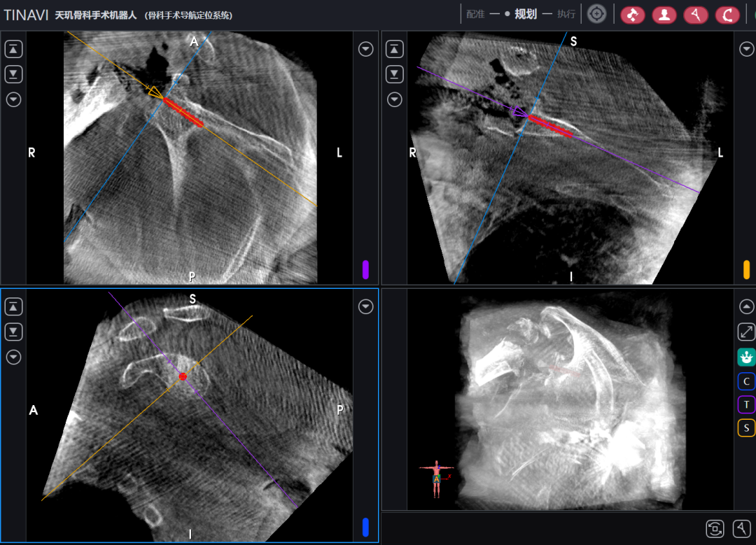Click the crosshair target icon in header

pos(596,14)
